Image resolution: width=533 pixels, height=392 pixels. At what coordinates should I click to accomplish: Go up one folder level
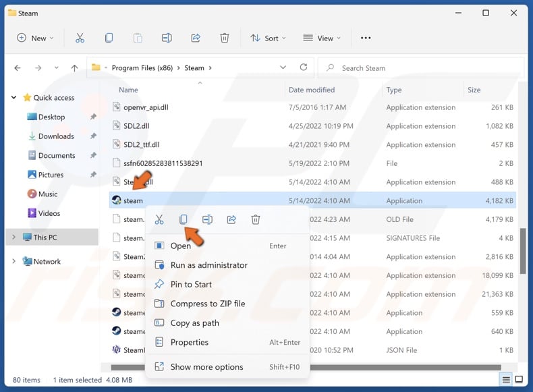(74, 68)
